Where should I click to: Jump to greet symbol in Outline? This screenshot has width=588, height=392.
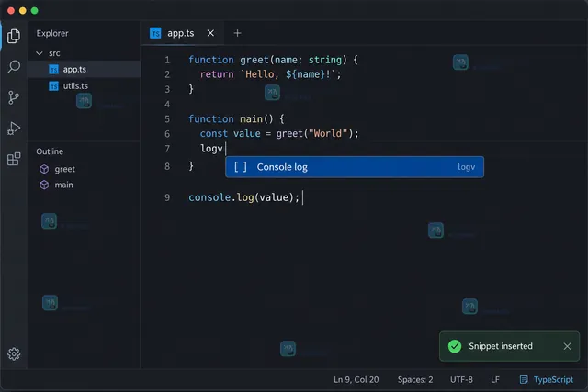[x=65, y=169]
